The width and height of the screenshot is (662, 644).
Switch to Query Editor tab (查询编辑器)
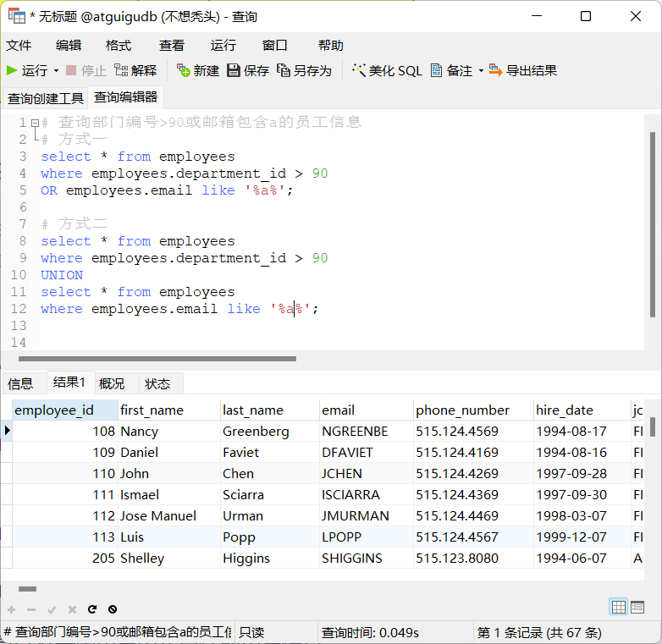[x=125, y=97]
